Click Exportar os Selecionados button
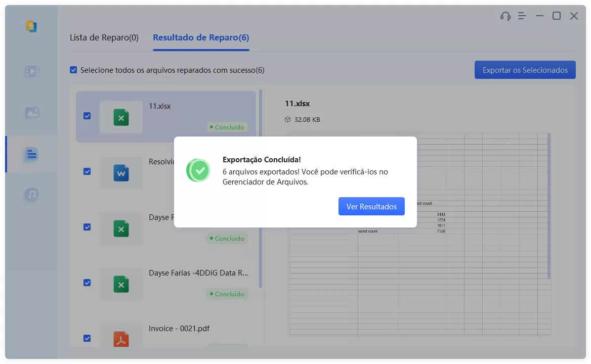The height and width of the screenshot is (364, 591). tap(525, 69)
